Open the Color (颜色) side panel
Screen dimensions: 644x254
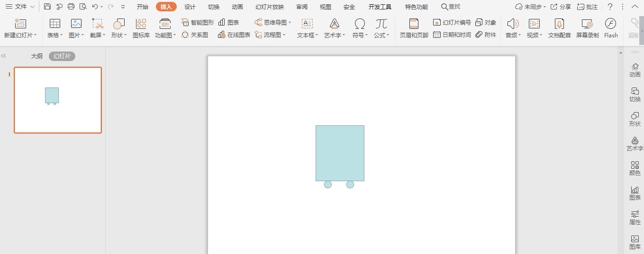point(635,168)
